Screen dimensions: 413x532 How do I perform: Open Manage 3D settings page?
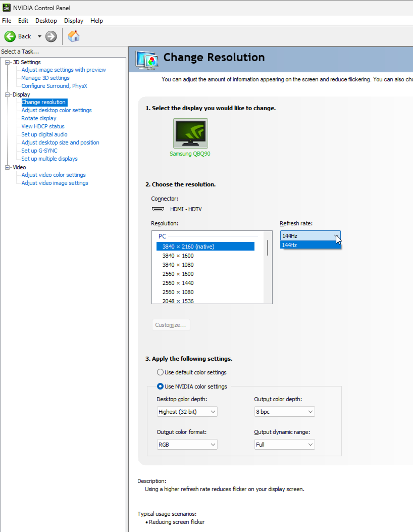pos(45,78)
